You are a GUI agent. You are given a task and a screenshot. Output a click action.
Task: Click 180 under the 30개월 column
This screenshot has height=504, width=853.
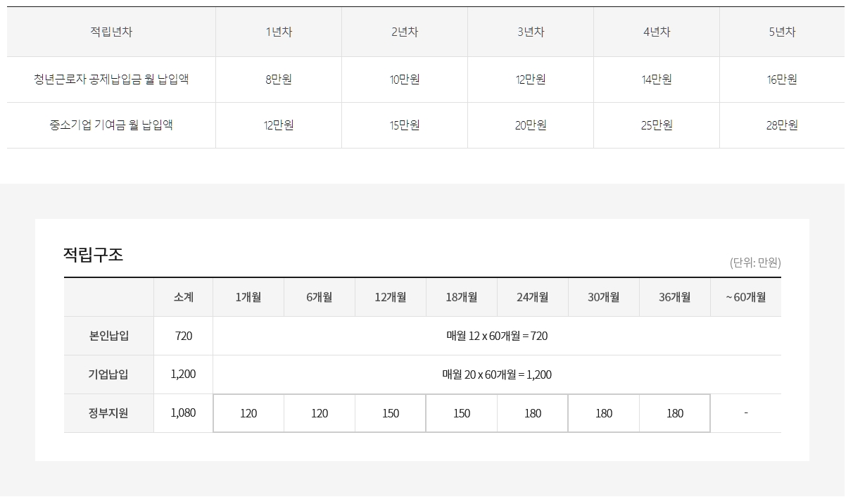coord(604,413)
